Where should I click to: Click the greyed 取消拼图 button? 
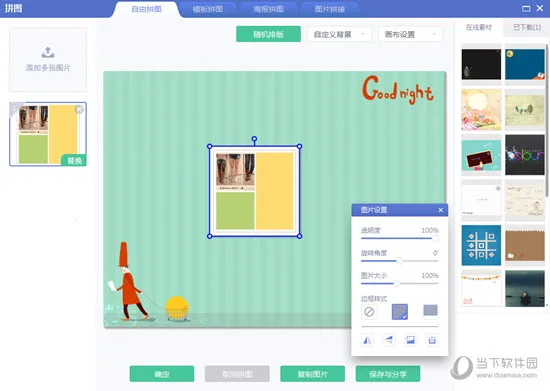click(x=237, y=374)
